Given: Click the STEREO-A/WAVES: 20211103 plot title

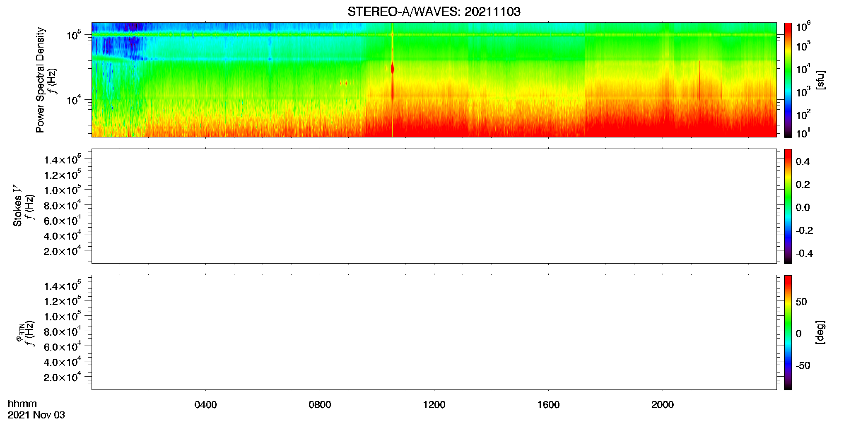Looking at the screenshot, I should coord(434,12).
